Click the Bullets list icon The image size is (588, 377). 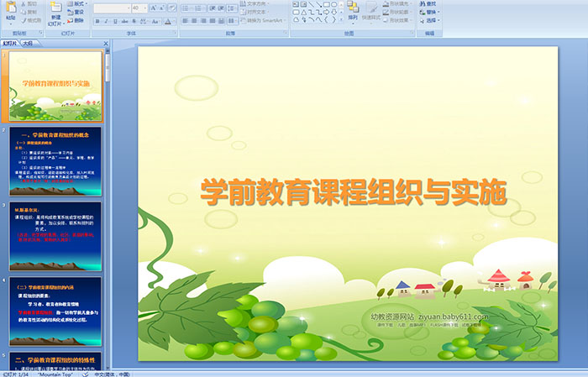click(187, 8)
